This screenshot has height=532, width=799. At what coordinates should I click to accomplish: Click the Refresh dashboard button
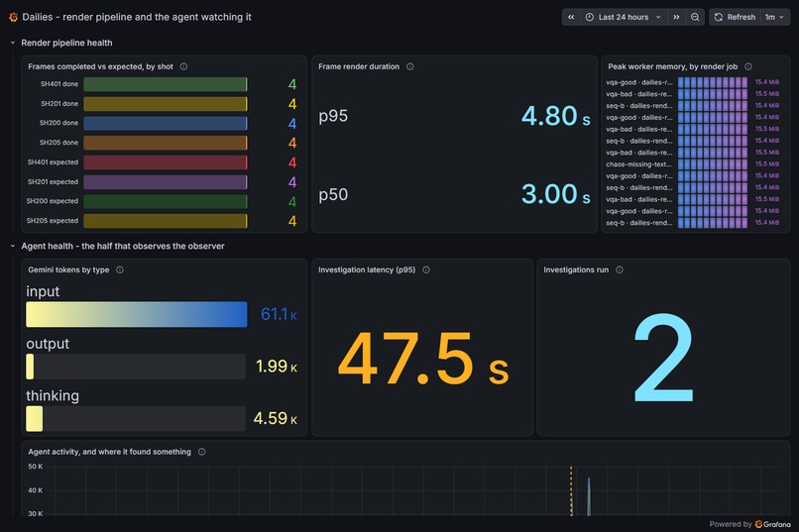click(735, 17)
